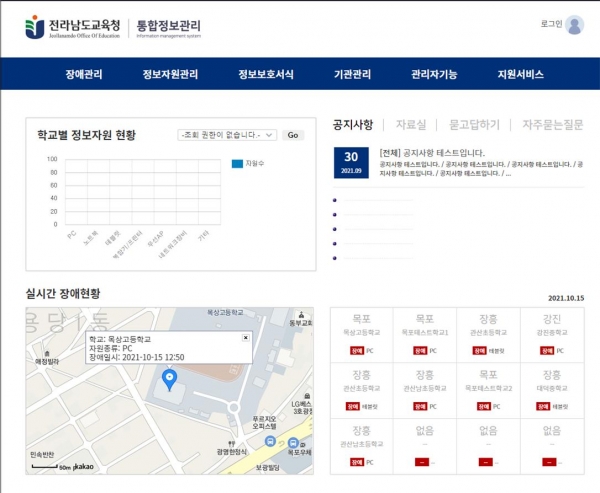The image size is (600, 493).
Task: Select the 강진 강진중학교 fault card
Action: point(551,334)
